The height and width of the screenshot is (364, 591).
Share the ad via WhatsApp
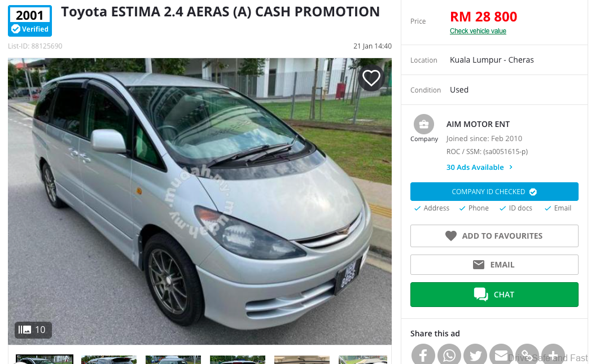[x=449, y=355]
